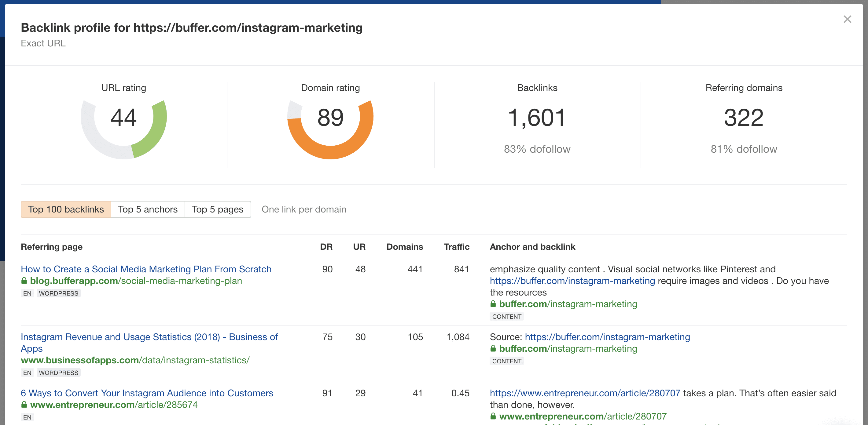Click the '83% dofollow' text
The image size is (868, 425).
tap(537, 149)
